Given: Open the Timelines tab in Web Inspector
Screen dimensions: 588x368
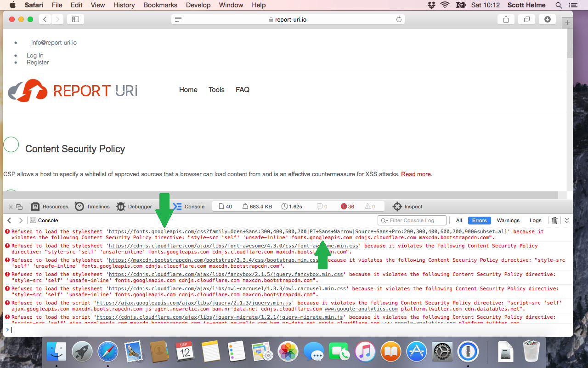Looking at the screenshot, I should (92, 207).
